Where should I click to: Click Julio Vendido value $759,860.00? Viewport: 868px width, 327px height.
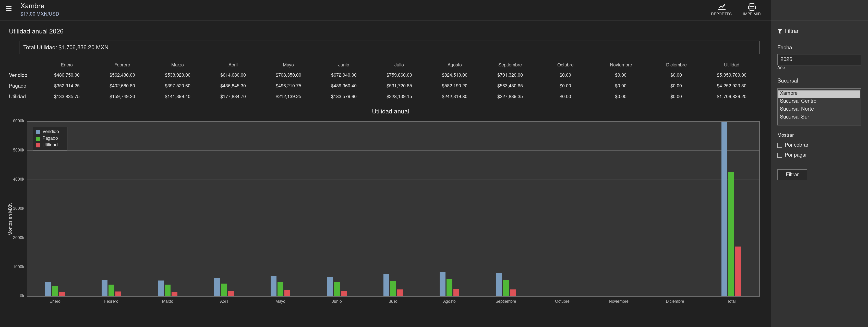pyautogui.click(x=399, y=75)
